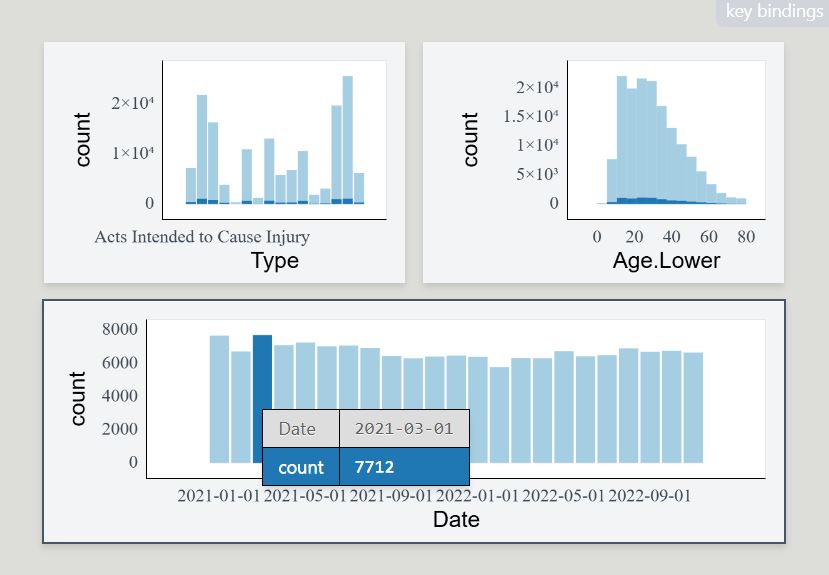
Task: Click the Acts Intended to Cause Injury label
Action: click(202, 237)
